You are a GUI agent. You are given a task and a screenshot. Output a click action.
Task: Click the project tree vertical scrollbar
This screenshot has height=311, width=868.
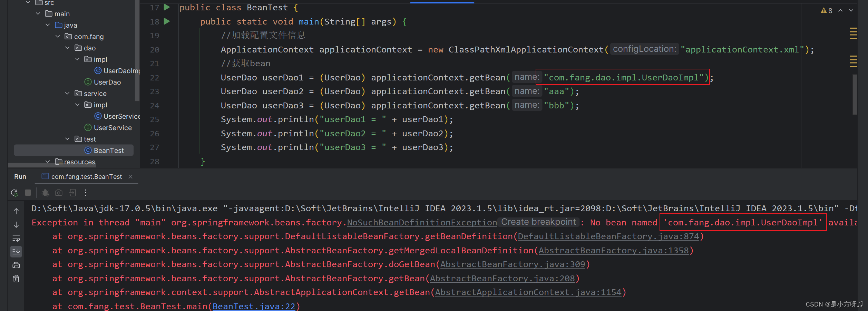pos(137,51)
